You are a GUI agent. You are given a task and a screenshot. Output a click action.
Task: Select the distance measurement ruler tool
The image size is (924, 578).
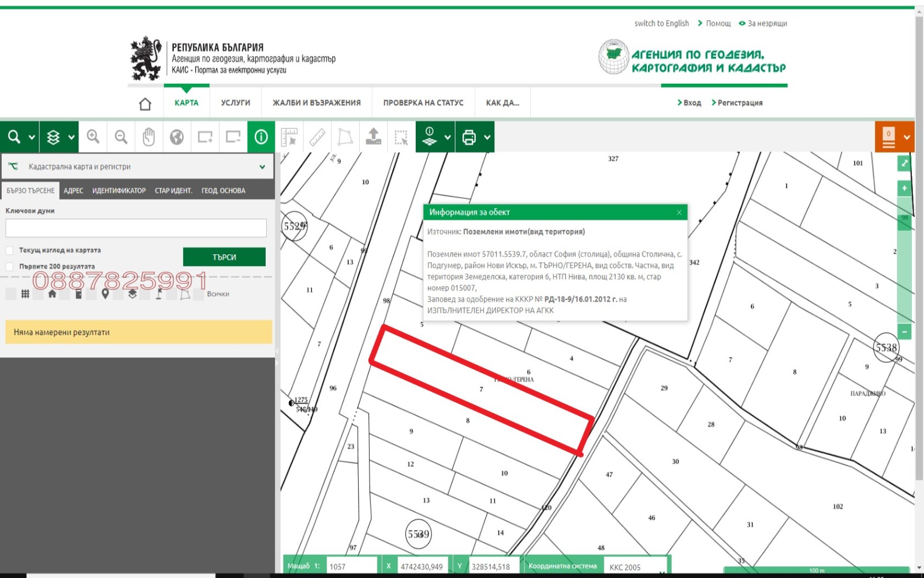pos(317,137)
